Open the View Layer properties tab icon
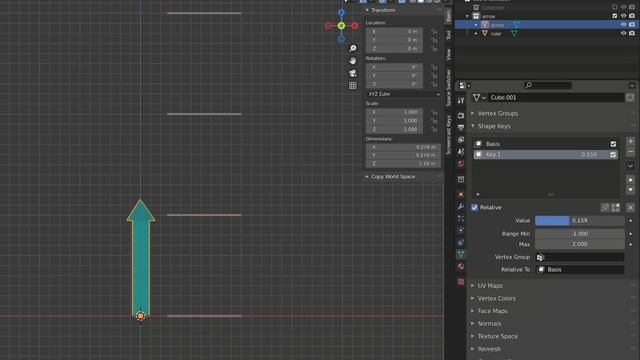Screen dimensions: 640x360 (x=461, y=140)
